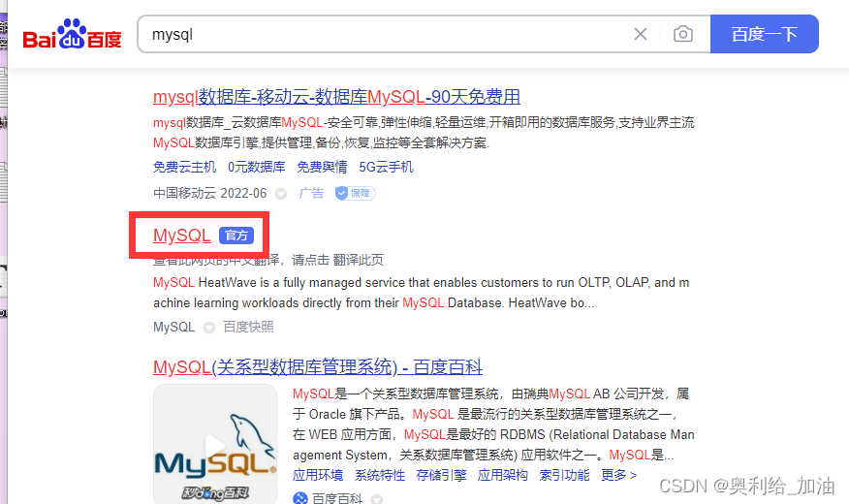Click the 中国移动云 2022-06 source text
The height and width of the screenshot is (504, 849).
tap(210, 193)
